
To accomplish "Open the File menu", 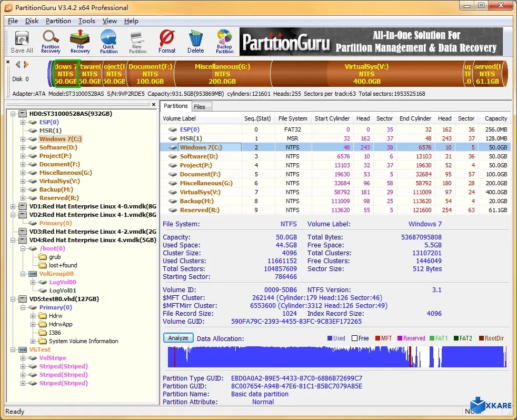I will 13,21.
